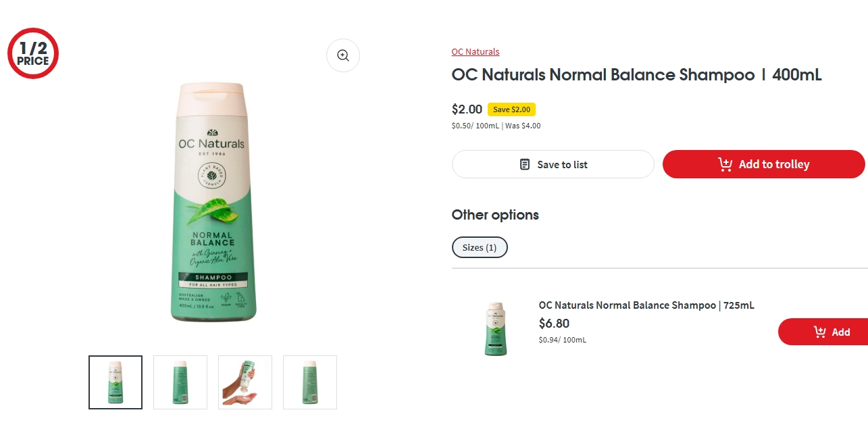Viewport: 868px width, 429px height.
Task: Open the 725mL Normal Balance Shampoo title link
Action: (x=646, y=305)
